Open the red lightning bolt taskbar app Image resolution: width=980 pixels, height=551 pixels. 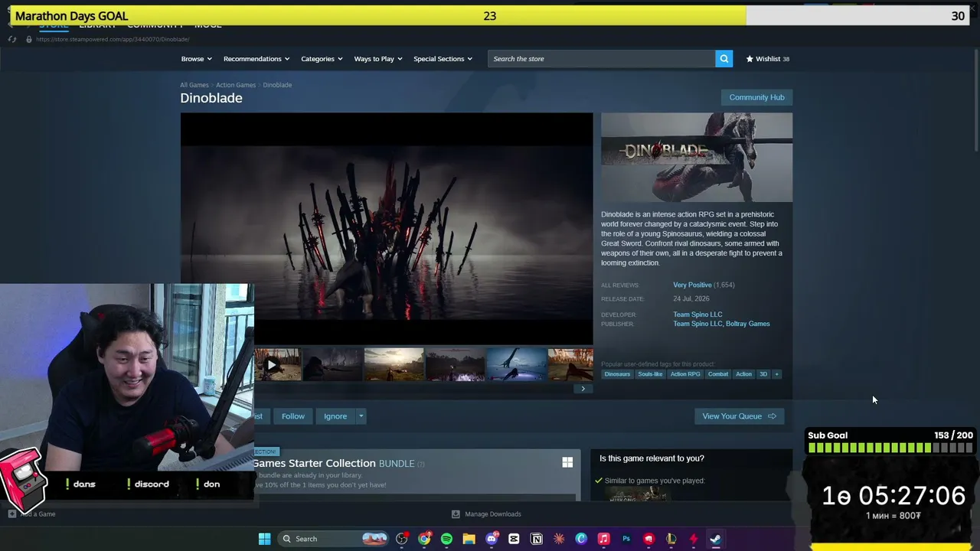[694, 539]
